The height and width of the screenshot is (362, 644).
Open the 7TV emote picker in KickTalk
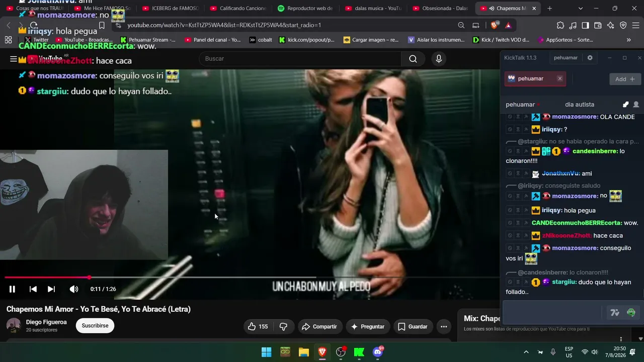click(x=615, y=313)
